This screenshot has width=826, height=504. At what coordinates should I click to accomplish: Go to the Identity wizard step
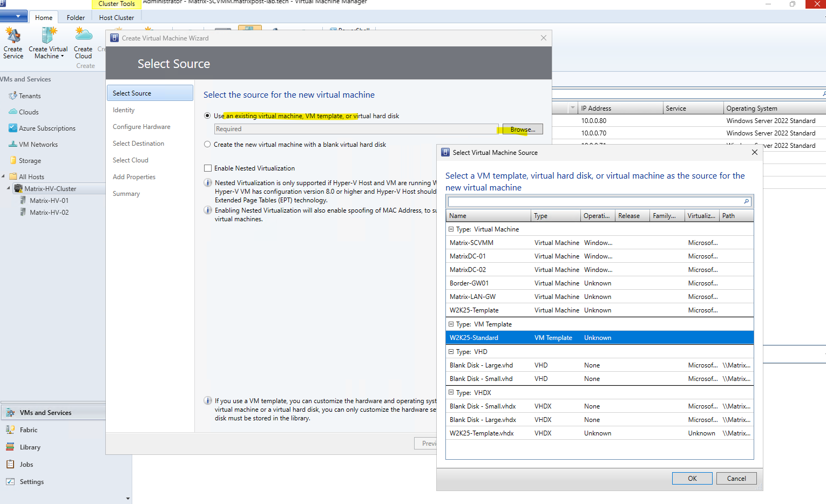[124, 110]
